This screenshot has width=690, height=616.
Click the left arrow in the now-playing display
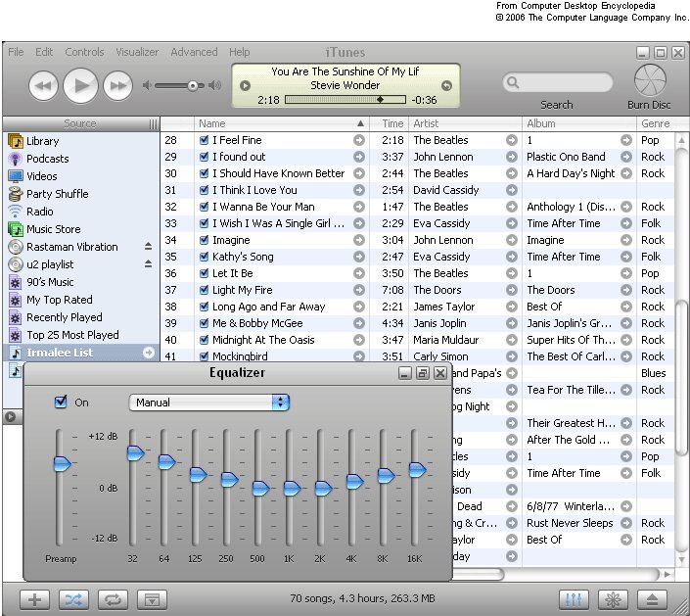(245, 85)
